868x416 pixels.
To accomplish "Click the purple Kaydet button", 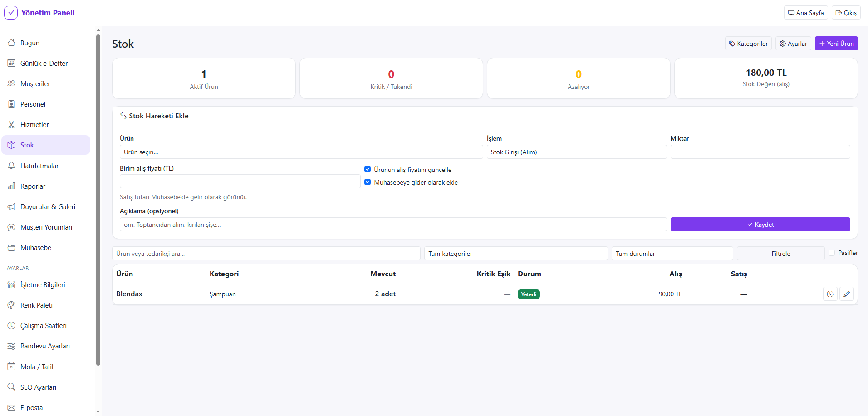I will (760, 225).
